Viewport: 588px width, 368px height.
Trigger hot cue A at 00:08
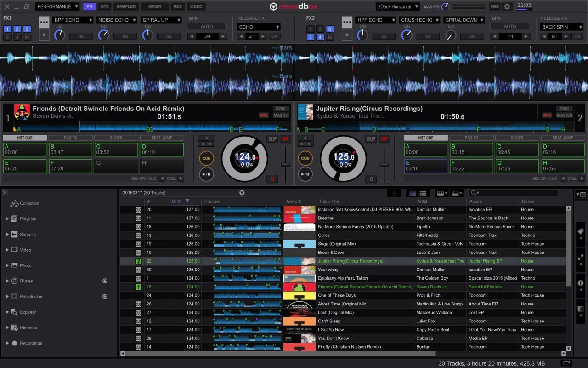25,149
